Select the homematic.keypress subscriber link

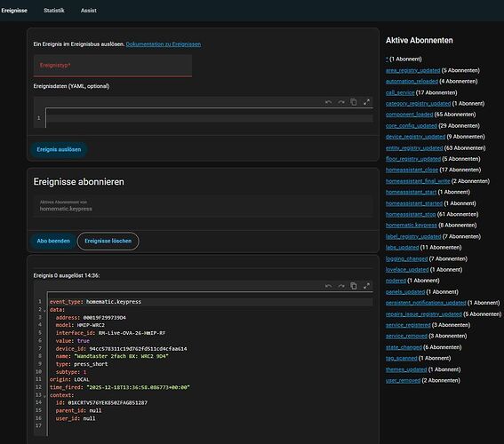411,226
